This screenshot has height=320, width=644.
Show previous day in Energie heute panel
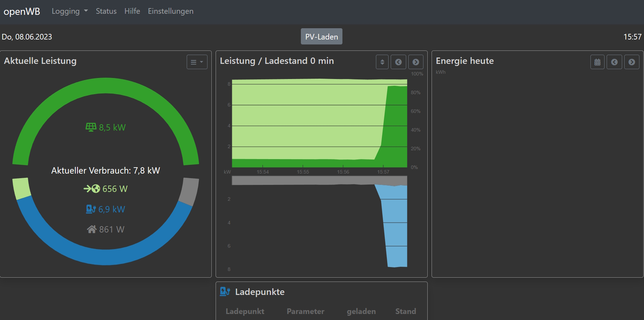point(614,62)
